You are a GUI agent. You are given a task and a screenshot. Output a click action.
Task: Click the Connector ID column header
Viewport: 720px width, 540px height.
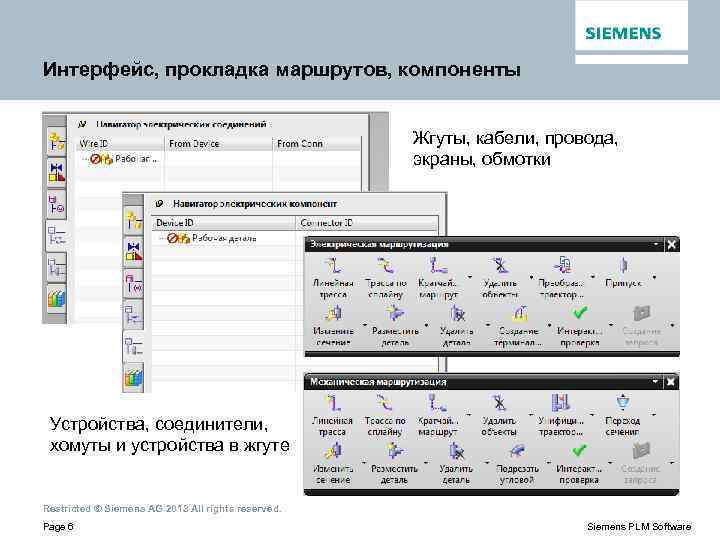[367, 223]
